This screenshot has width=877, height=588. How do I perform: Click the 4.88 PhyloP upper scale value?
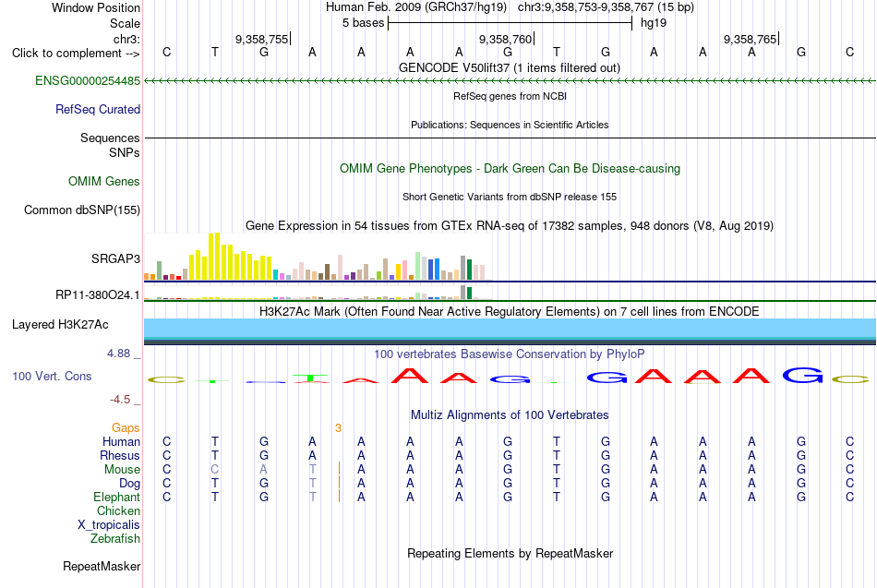point(118,354)
